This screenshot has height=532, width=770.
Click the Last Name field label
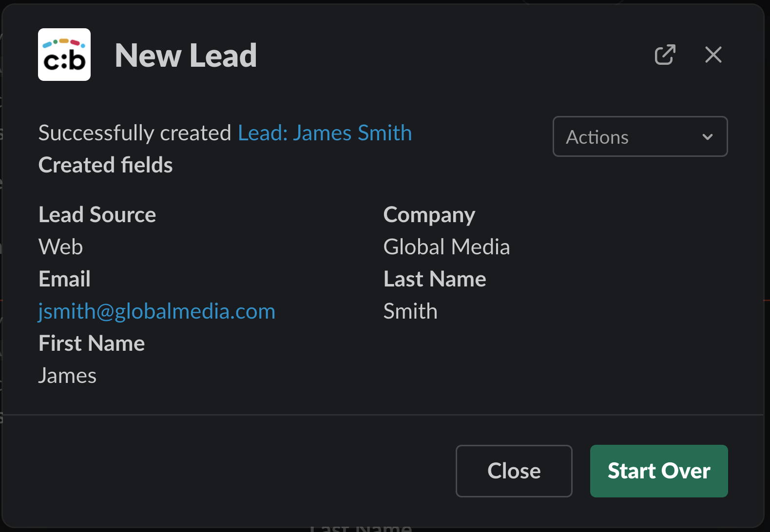[x=435, y=279]
